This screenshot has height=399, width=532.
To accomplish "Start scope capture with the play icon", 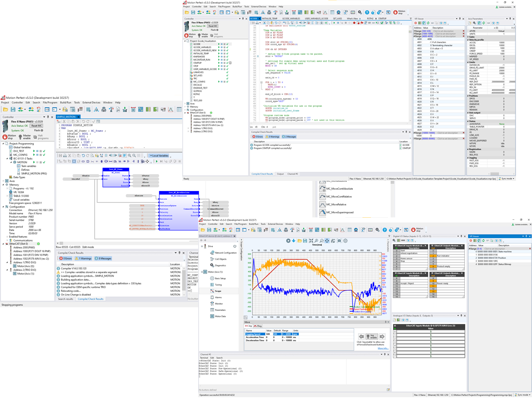I will click(x=288, y=241).
